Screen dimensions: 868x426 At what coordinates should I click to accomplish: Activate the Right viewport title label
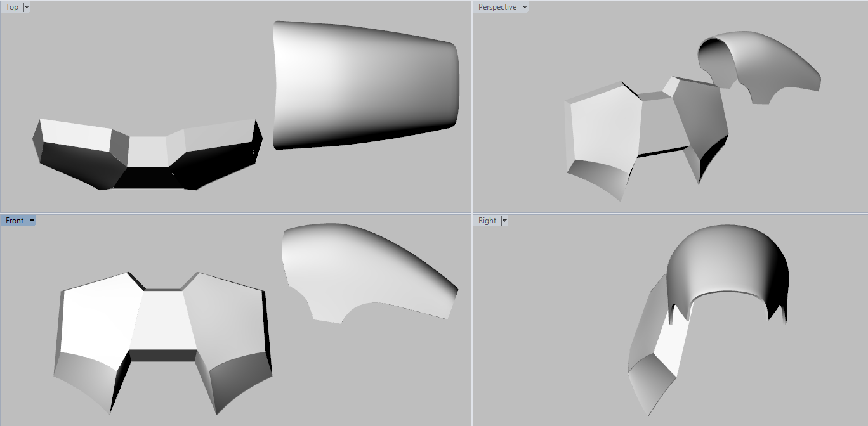coord(487,221)
